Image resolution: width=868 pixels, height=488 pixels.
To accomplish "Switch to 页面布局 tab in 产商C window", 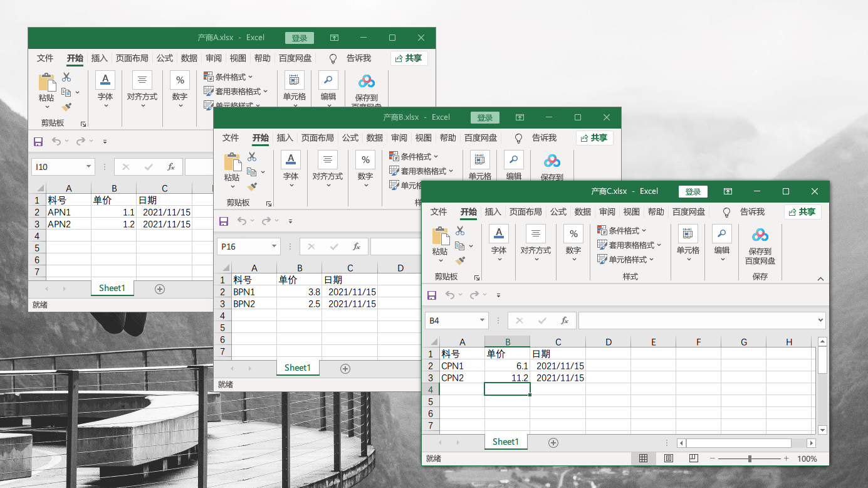I will click(x=526, y=212).
